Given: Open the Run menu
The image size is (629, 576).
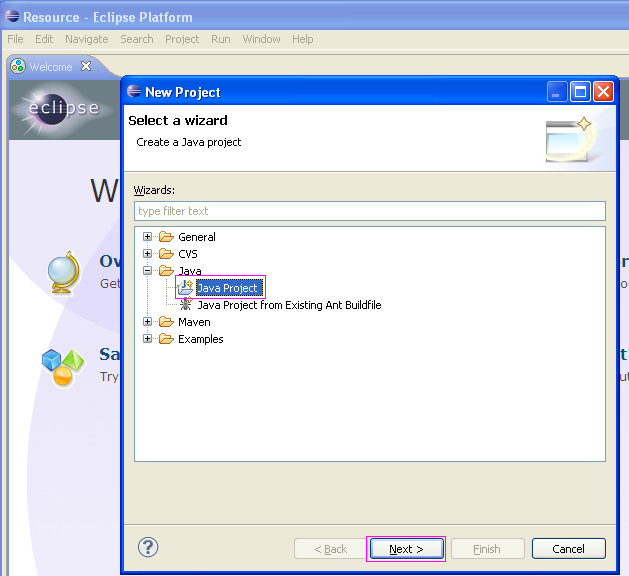Looking at the screenshot, I should pyautogui.click(x=221, y=39).
